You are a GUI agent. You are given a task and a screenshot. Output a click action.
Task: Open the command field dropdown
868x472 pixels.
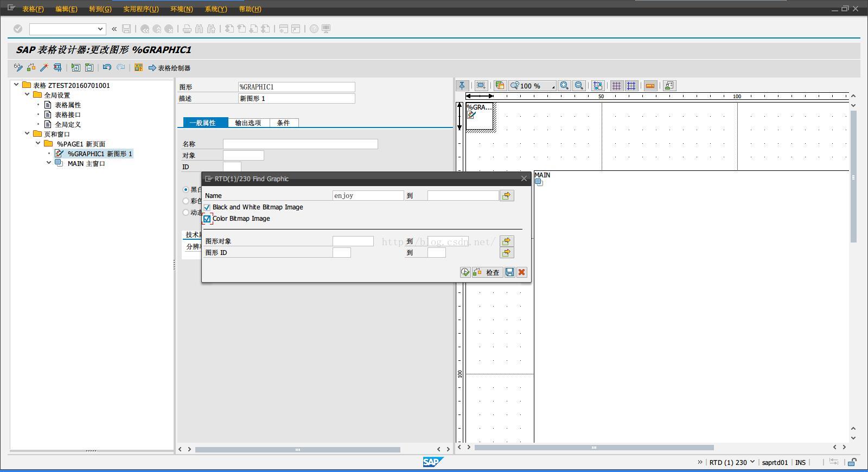pyautogui.click(x=100, y=29)
